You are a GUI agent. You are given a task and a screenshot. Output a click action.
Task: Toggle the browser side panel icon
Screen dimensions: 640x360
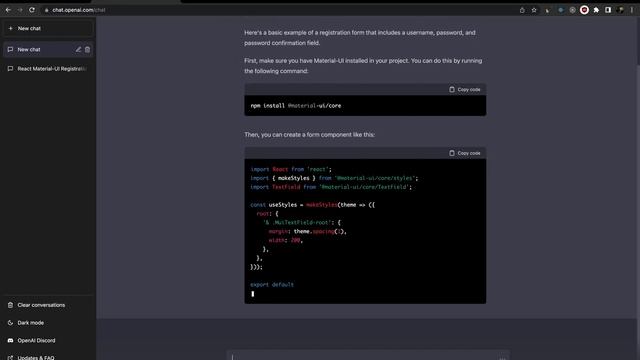608,10
